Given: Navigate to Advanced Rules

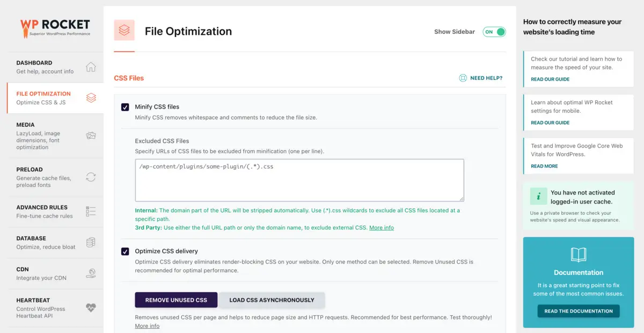Looking at the screenshot, I should (55, 212).
